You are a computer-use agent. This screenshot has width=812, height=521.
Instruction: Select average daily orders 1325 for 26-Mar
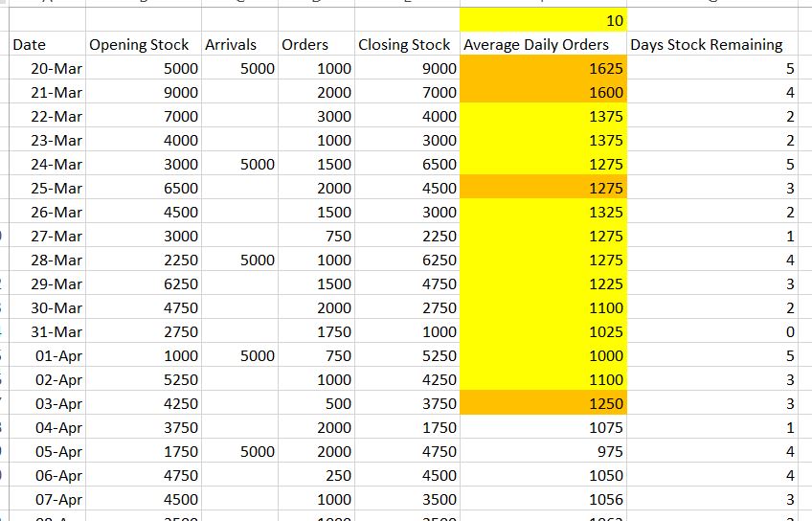(x=543, y=212)
